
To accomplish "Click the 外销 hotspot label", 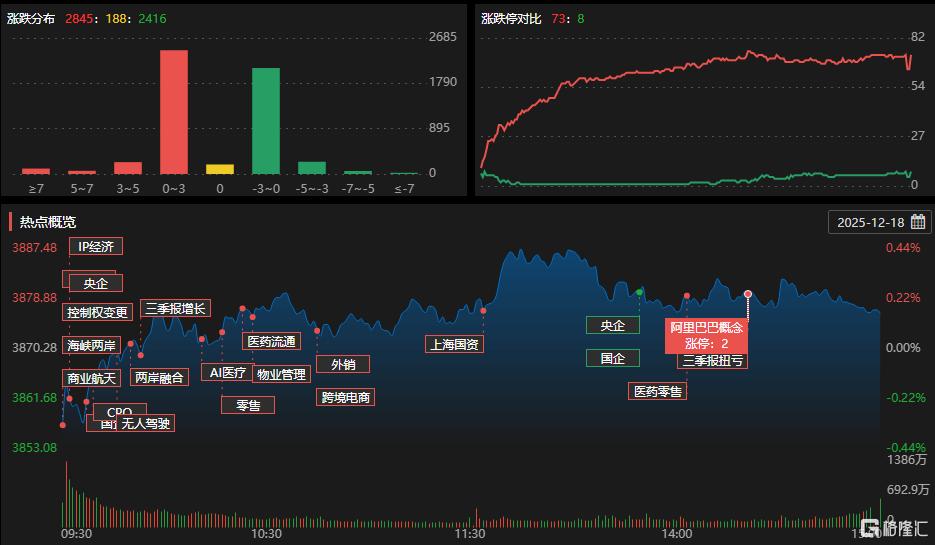I will click(x=343, y=364).
